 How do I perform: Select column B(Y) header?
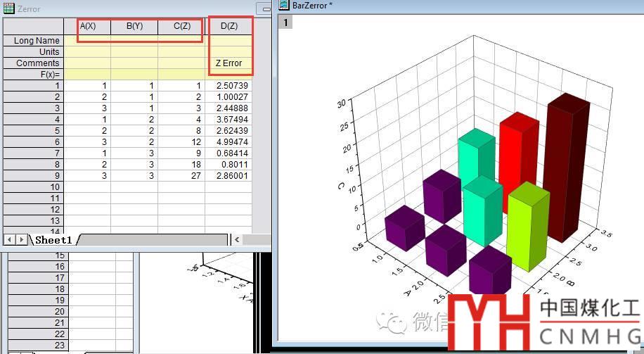[134, 26]
